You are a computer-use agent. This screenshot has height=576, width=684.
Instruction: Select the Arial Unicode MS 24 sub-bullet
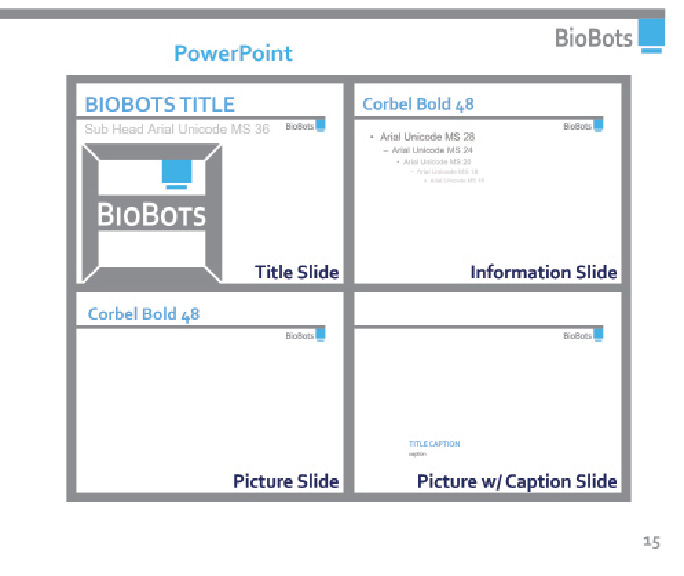(x=432, y=150)
